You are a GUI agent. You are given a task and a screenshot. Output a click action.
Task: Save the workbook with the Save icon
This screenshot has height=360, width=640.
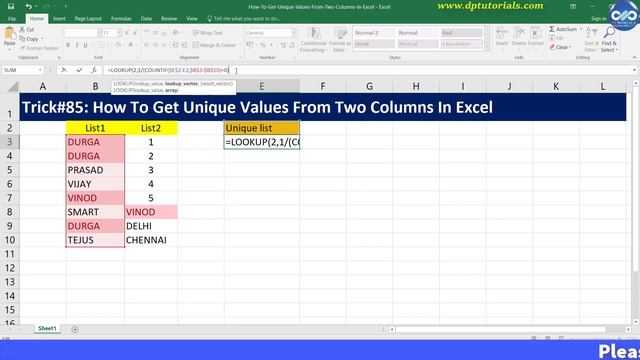pos(11,7)
